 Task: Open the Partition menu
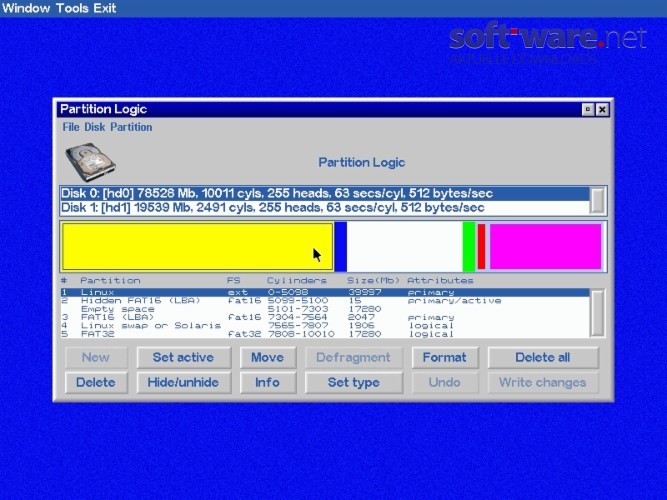pyautogui.click(x=131, y=127)
